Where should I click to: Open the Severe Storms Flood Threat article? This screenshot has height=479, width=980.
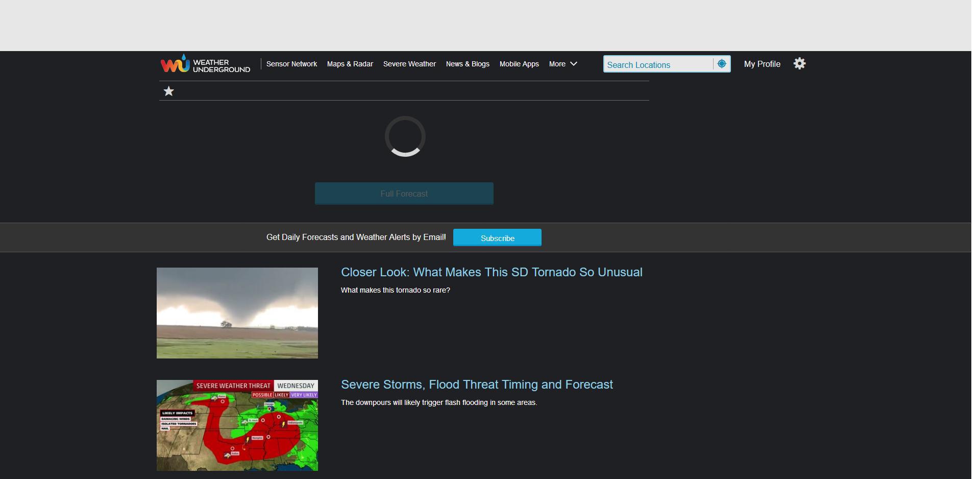point(477,385)
